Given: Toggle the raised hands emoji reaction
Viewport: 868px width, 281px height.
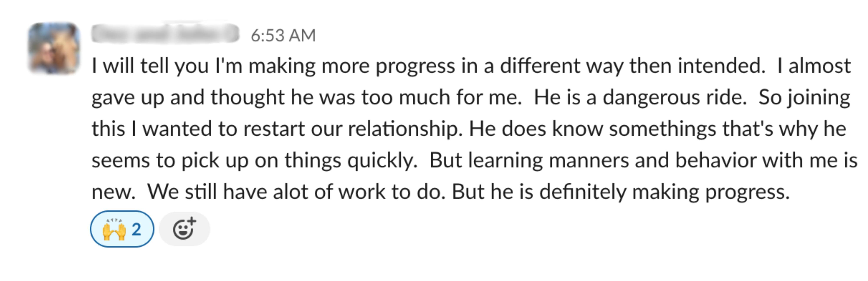Looking at the screenshot, I should pos(122,229).
